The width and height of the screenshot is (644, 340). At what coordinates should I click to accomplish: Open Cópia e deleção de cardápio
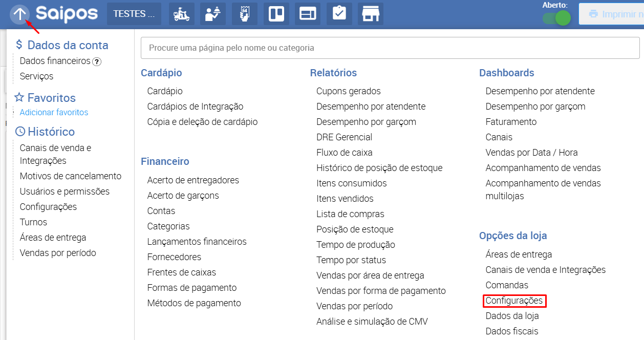click(202, 122)
